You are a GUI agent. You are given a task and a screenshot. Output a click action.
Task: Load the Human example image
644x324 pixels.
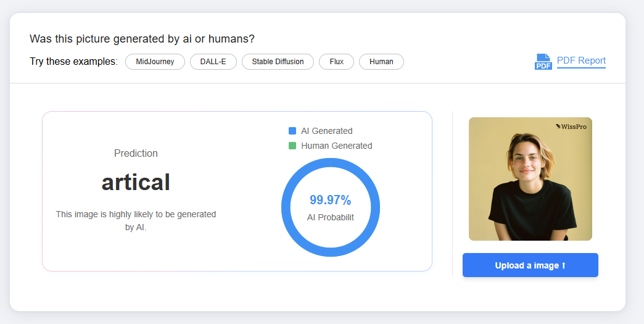tap(381, 62)
